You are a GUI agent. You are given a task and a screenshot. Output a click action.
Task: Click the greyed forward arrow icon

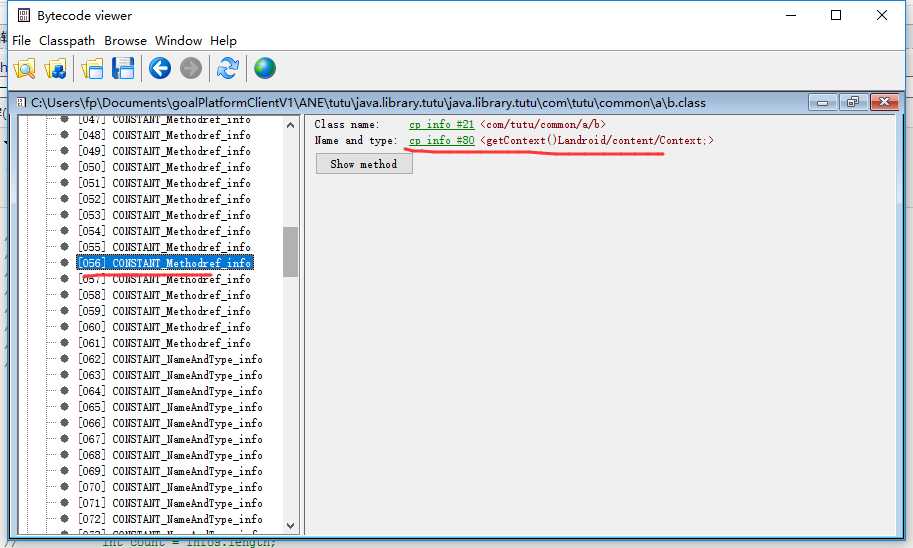tap(190, 69)
